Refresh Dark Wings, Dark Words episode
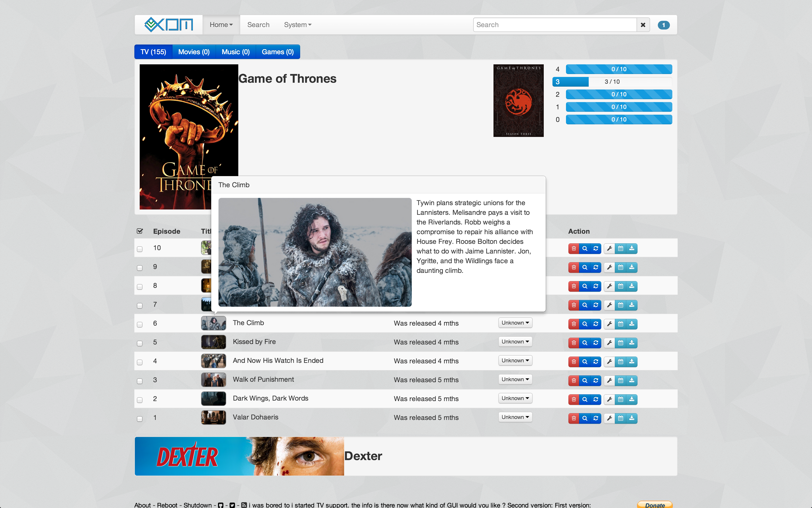The image size is (812, 508). click(x=596, y=399)
